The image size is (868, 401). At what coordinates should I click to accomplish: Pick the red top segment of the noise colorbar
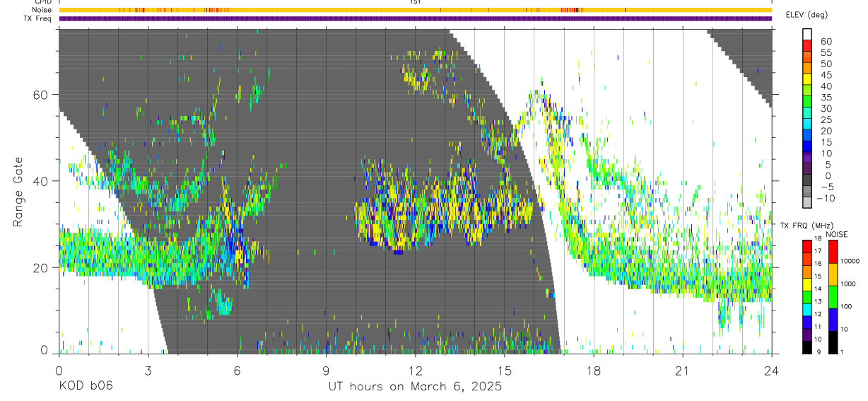pos(832,252)
